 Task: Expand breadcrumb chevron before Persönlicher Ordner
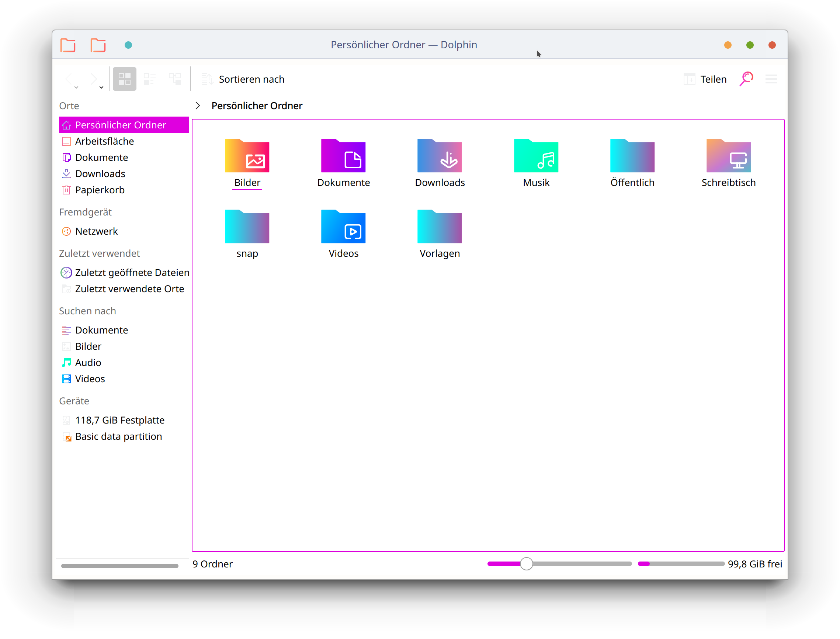tap(198, 106)
